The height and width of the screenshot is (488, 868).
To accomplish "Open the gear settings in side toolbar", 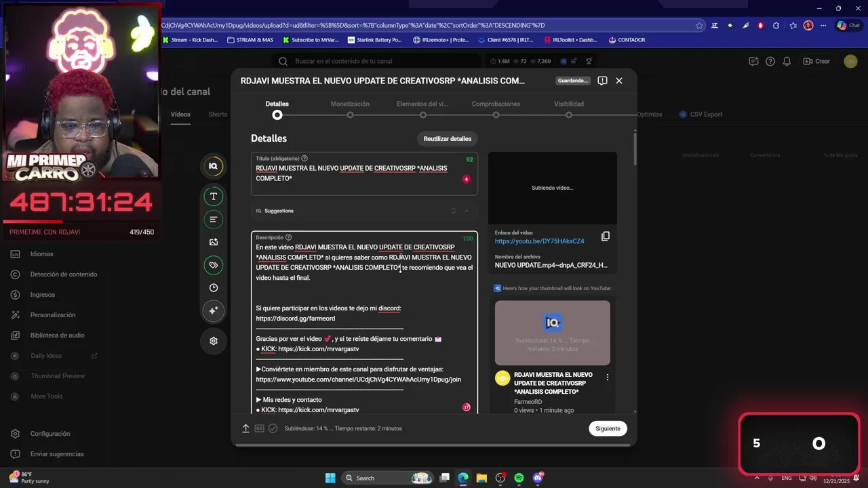I will point(214,341).
